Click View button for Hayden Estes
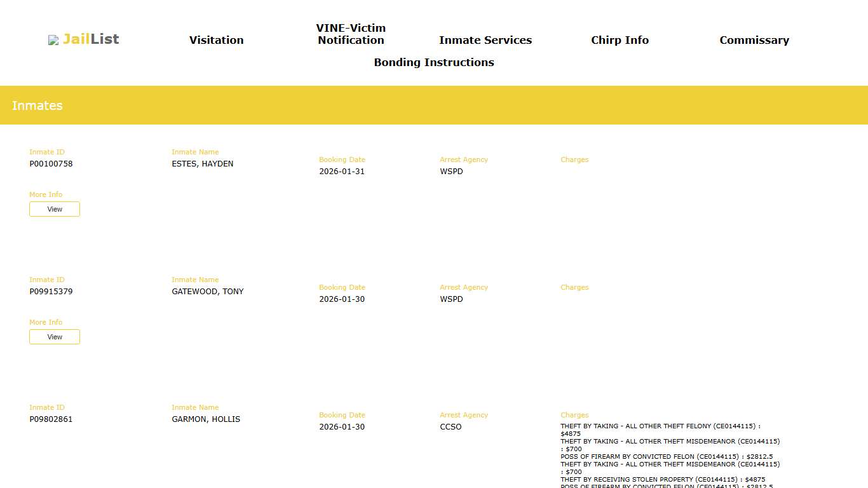Image resolution: width=868 pixels, height=488 pixels. [55, 209]
